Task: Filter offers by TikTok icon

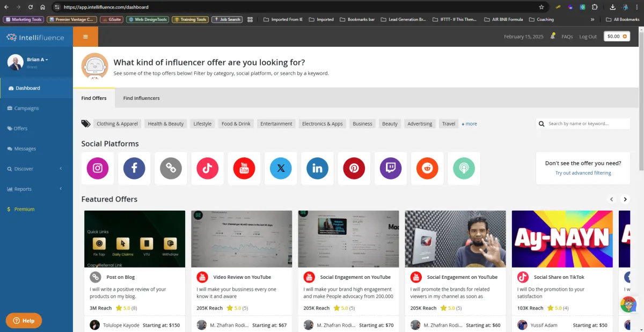Action: pos(207,168)
